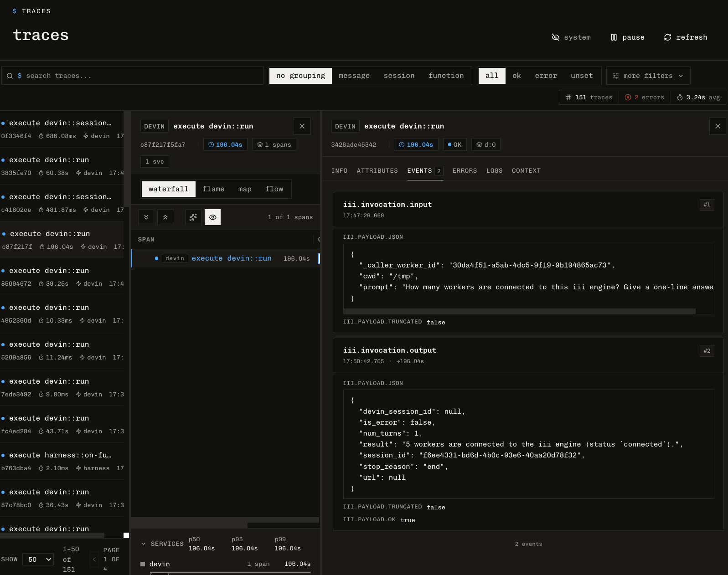Open trace c41602ce lasting 481.87ms

pyautogui.click(x=62, y=203)
